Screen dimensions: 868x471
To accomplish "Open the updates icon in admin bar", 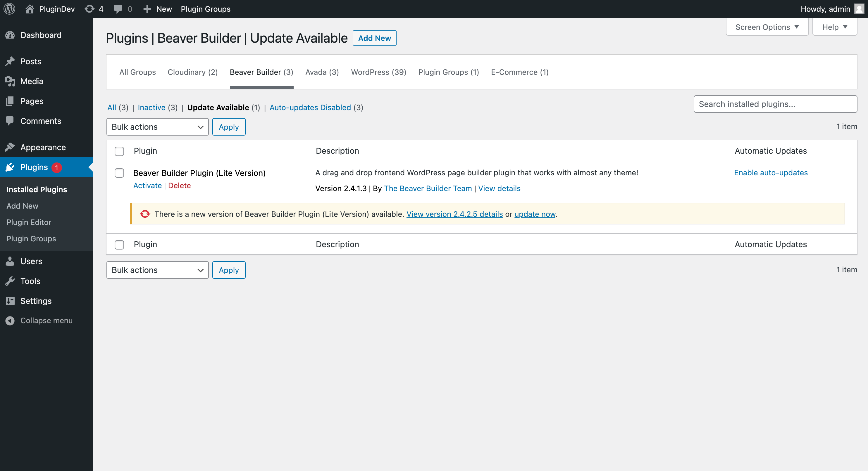I will (89, 9).
